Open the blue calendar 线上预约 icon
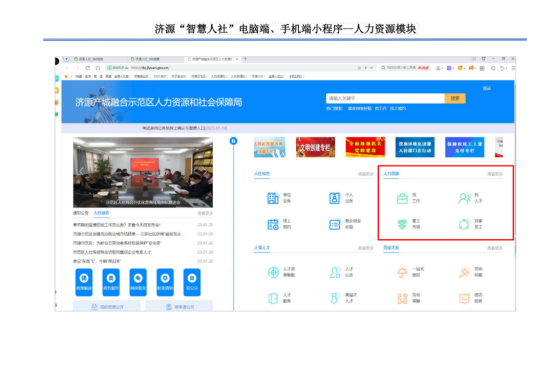The height and width of the screenshot is (392, 554). [x=273, y=224]
